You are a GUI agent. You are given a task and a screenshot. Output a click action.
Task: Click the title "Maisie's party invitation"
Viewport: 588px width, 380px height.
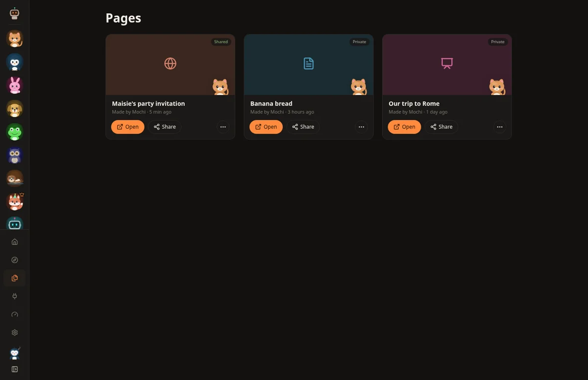148,103
